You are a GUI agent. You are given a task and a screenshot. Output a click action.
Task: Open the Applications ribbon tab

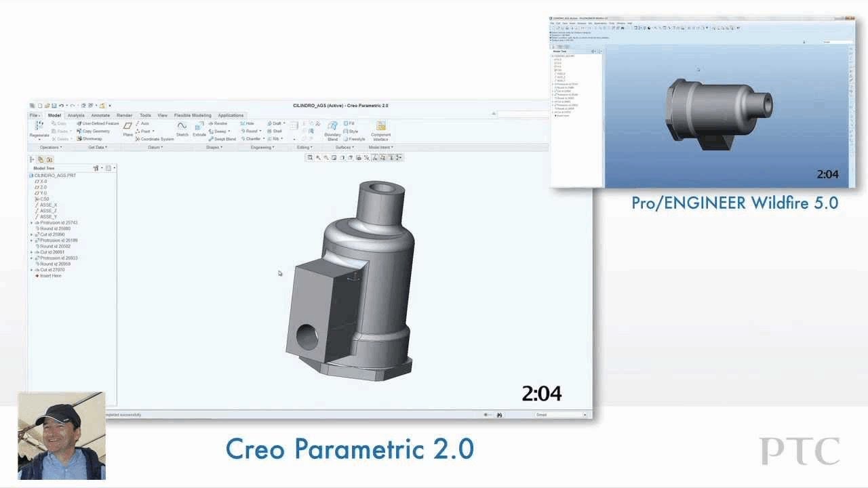point(231,115)
